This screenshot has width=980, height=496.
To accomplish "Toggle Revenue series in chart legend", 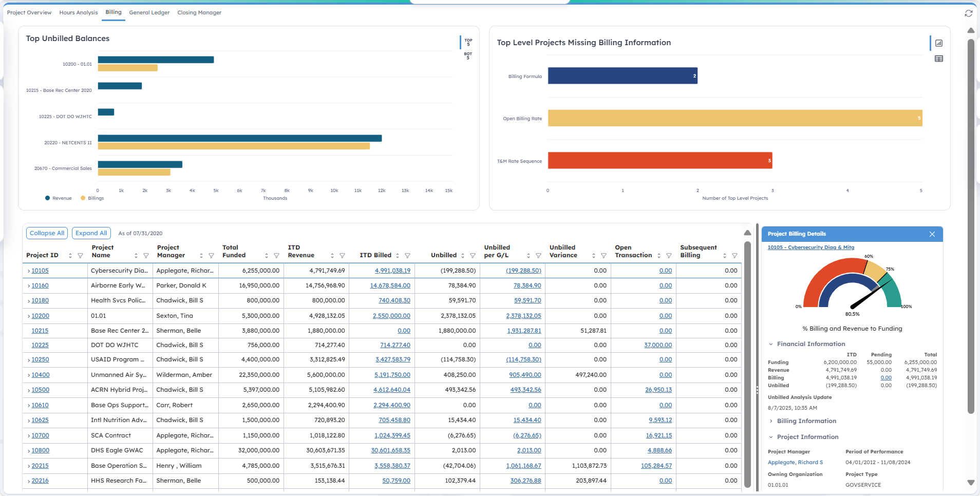I will click(58, 198).
